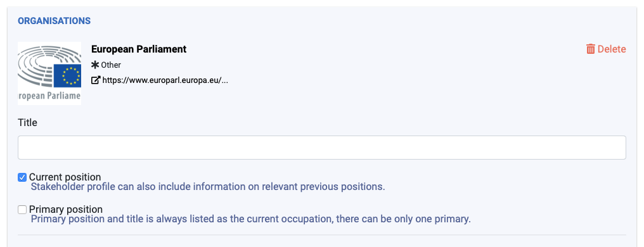Click the external link icon before the URL
Image resolution: width=644 pixels, height=247 pixels.
pos(95,80)
